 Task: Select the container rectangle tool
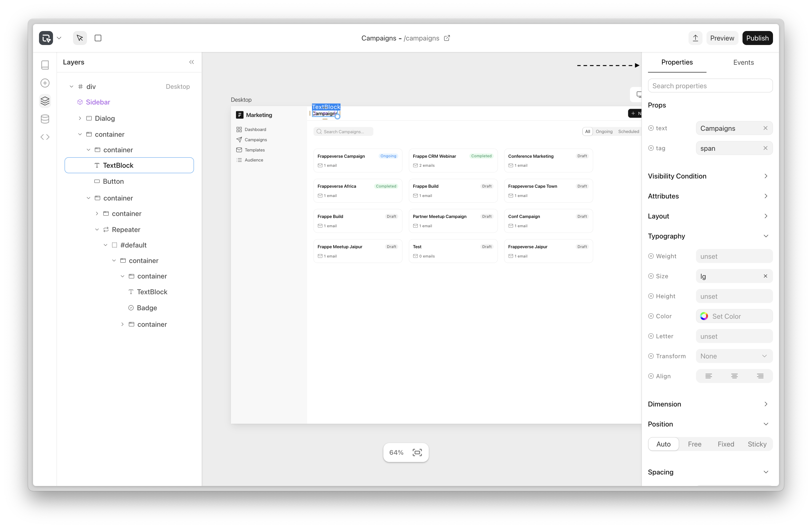pos(98,38)
